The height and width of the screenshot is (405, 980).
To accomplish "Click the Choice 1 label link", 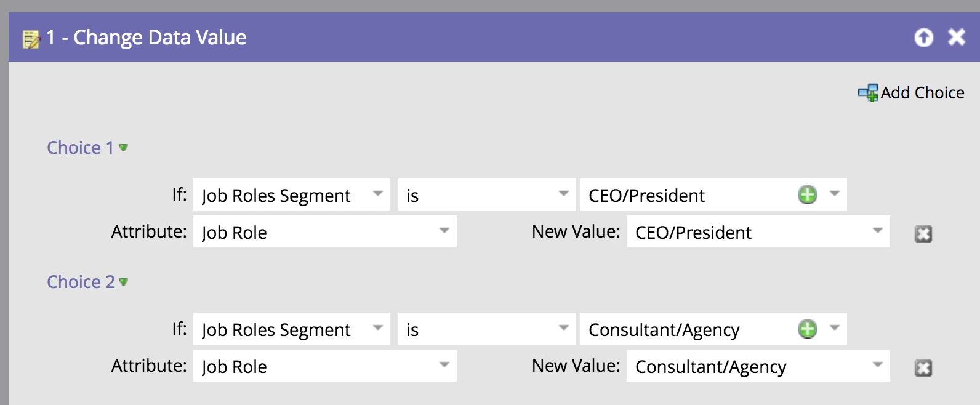I will tap(80, 148).
